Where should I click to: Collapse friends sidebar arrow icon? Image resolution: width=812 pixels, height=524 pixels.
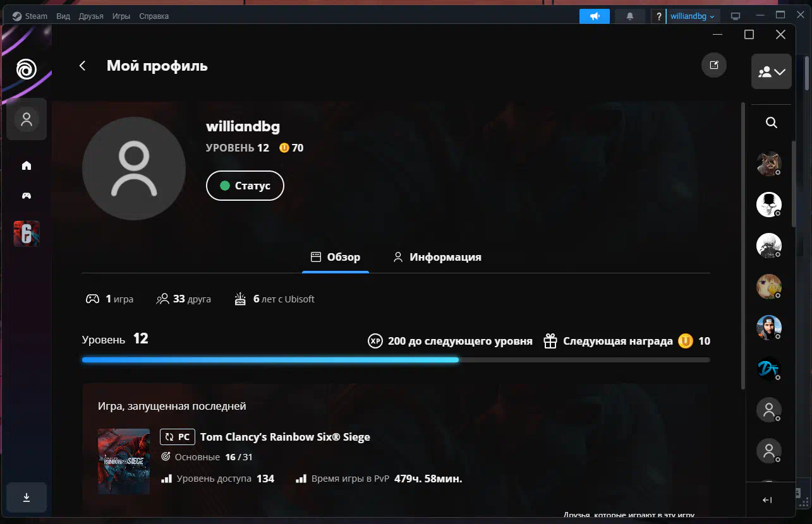[x=767, y=500]
